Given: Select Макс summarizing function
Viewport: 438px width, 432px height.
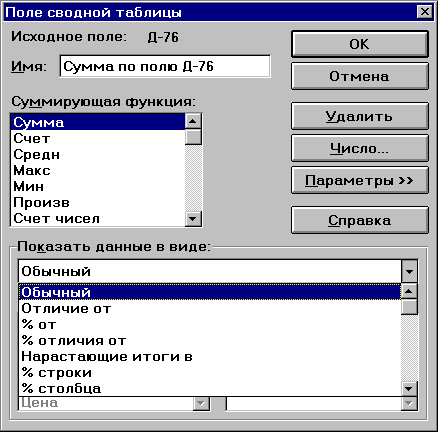Looking at the screenshot, I should [98, 170].
